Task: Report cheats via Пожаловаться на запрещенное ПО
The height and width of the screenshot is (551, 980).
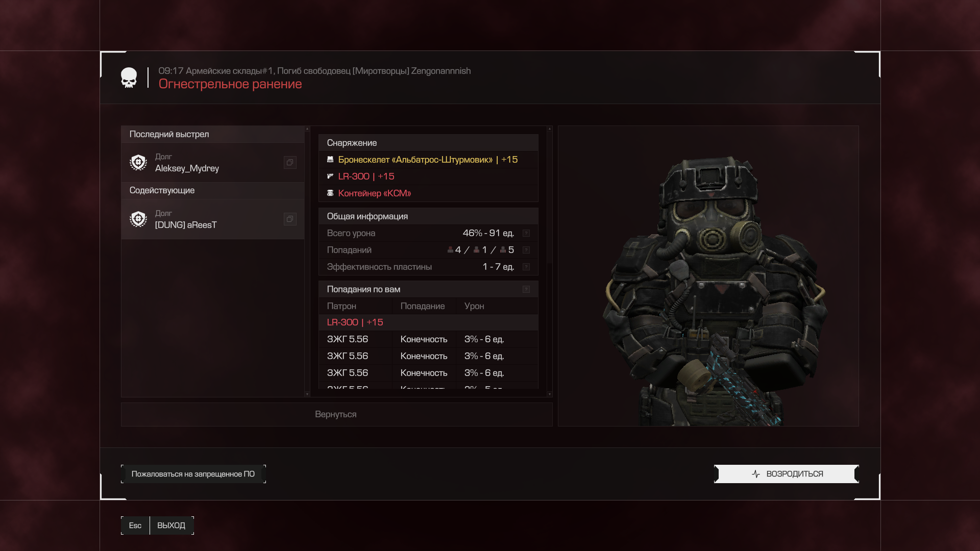Action: point(193,474)
